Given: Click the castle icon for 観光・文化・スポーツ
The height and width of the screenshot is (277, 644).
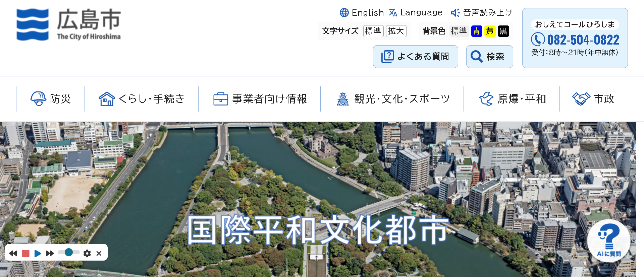Looking at the screenshot, I should click(343, 99).
